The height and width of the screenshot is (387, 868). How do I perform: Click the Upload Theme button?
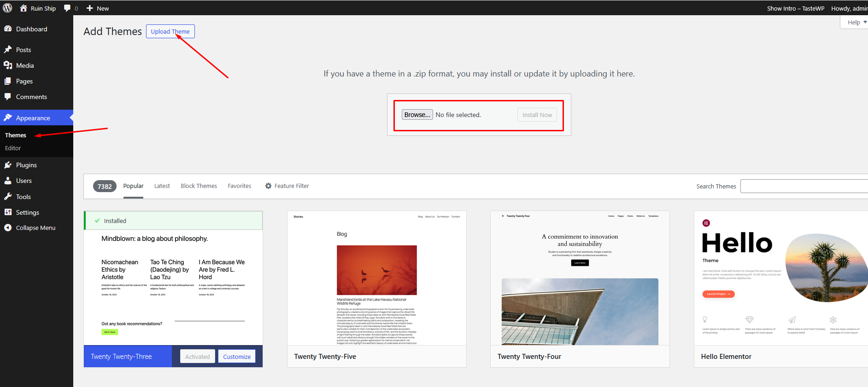[170, 31]
